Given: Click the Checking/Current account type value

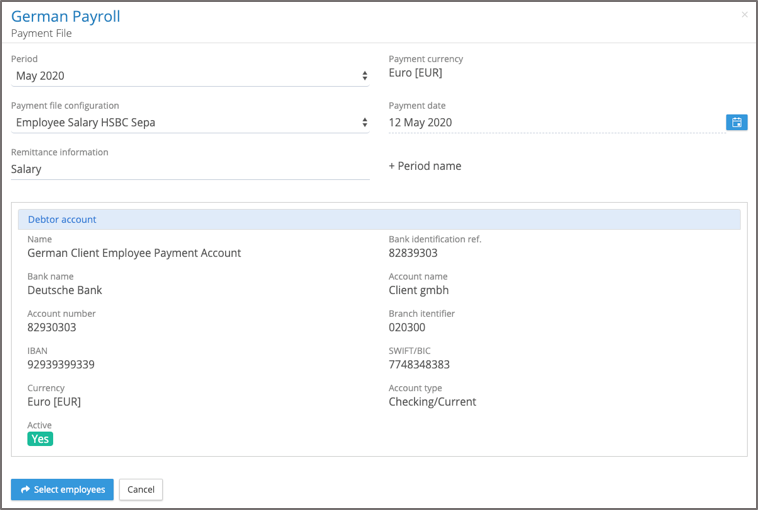Looking at the screenshot, I should click(432, 402).
